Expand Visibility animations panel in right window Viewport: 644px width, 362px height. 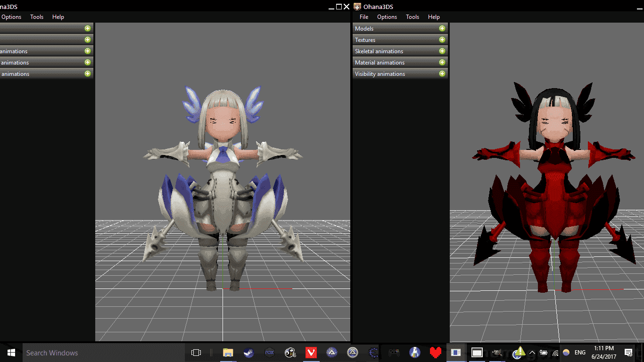(442, 74)
